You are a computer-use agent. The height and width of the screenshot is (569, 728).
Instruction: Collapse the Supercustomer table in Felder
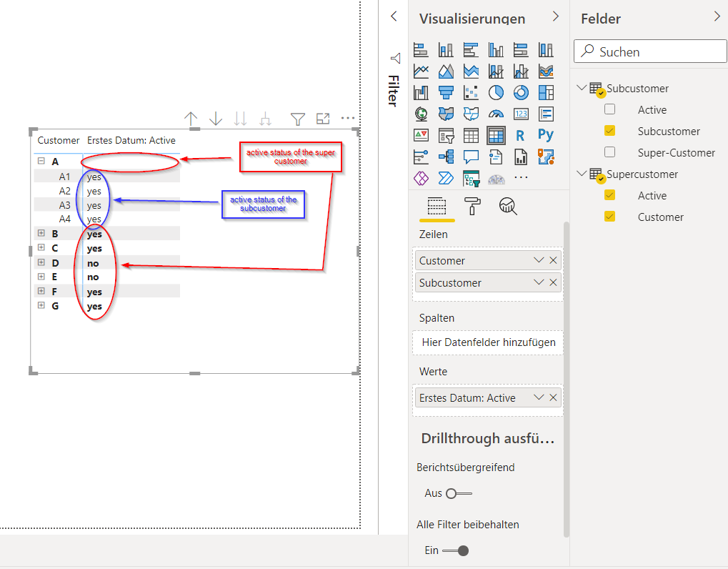(x=582, y=173)
